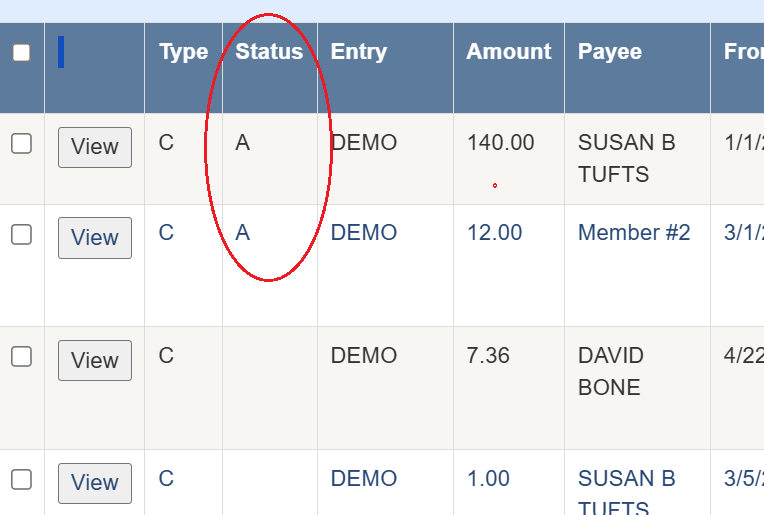764x515 pixels.
Task: Sort by the Status column header
Action: coord(269,52)
